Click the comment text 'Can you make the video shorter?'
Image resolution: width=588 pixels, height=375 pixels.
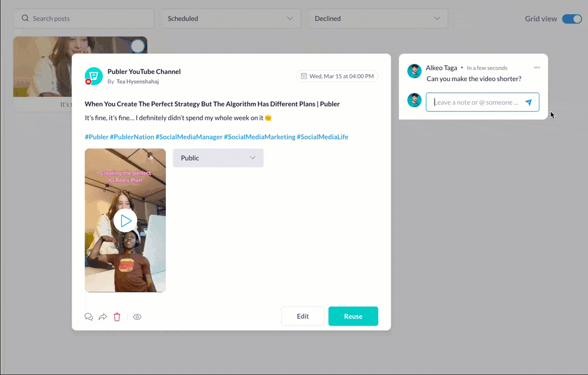tap(474, 79)
